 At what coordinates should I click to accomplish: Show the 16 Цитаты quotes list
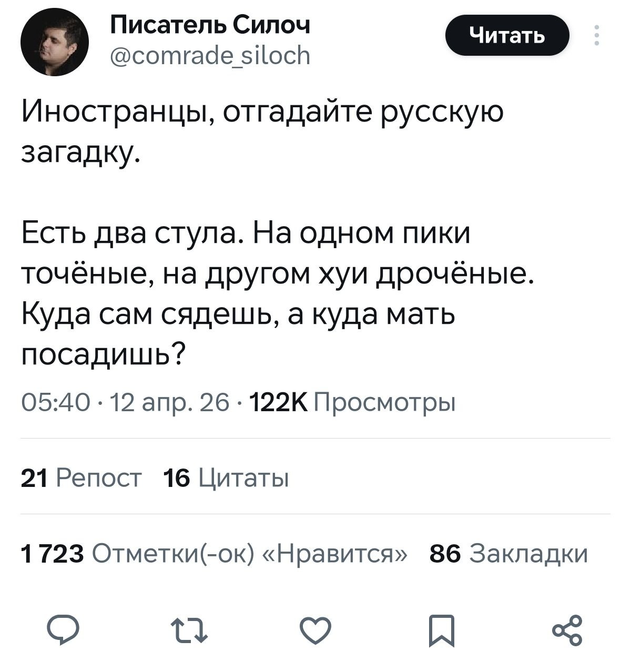point(226,477)
